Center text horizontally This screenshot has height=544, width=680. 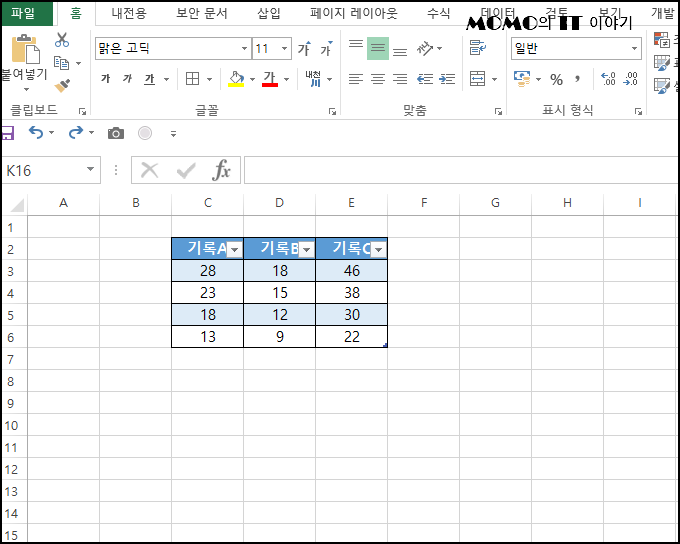[x=378, y=79]
